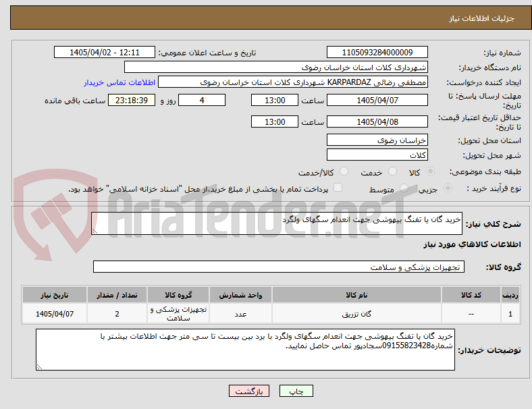This screenshot has height=409, width=532.
Task: Choose the جزیی purchase type radio
Action: [448, 188]
